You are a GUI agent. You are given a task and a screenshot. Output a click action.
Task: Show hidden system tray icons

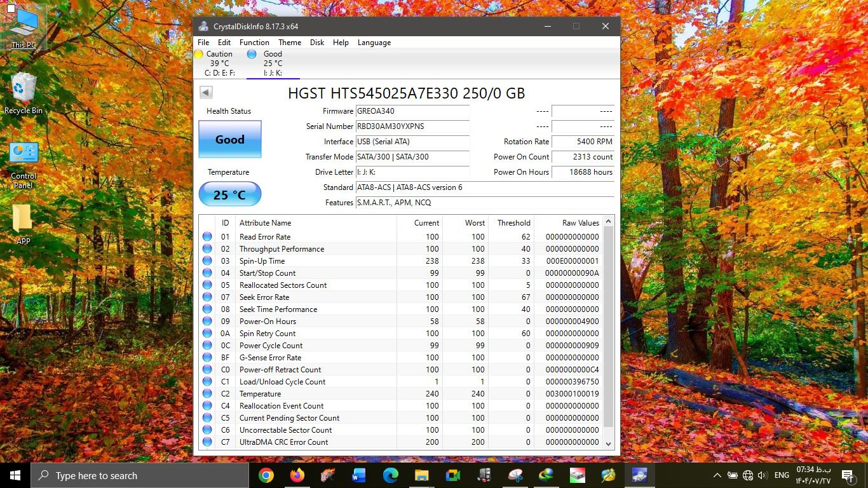click(717, 475)
